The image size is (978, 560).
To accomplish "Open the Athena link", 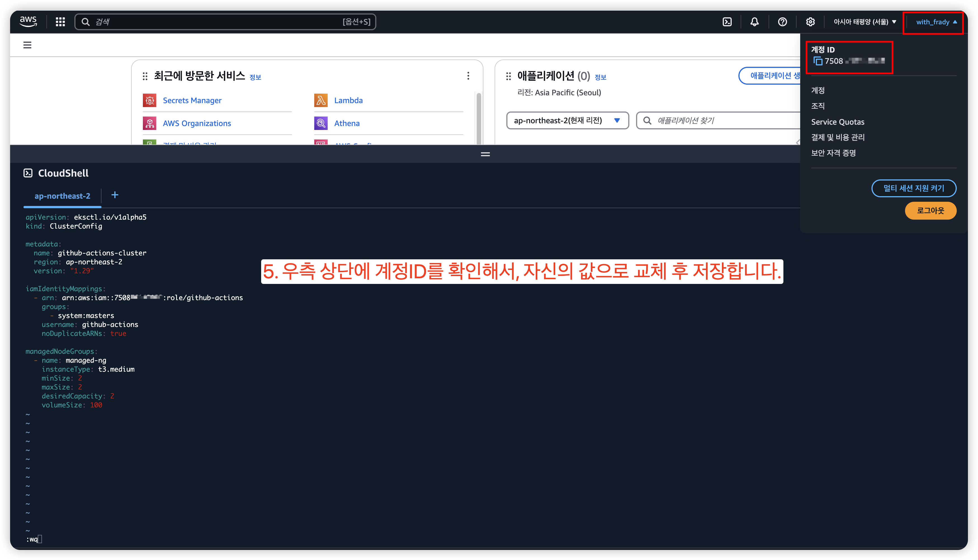I will [x=347, y=124].
